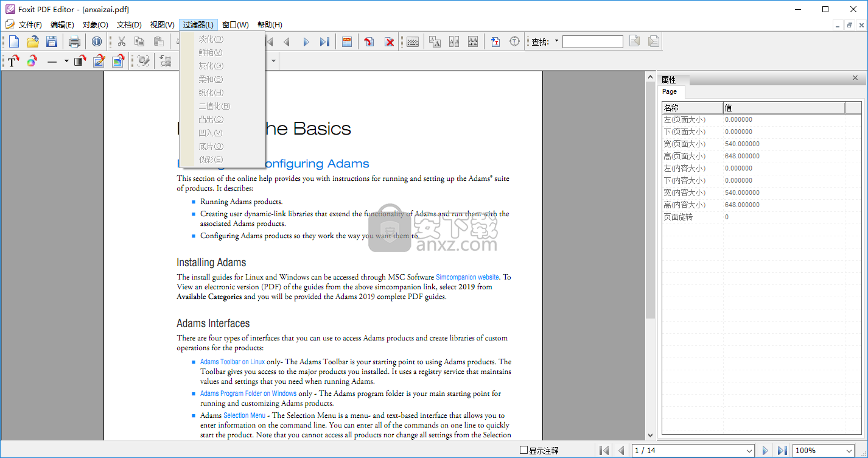This screenshot has height=458, width=868.
Task: Click the character spacing AA icon
Action: (x=454, y=41)
